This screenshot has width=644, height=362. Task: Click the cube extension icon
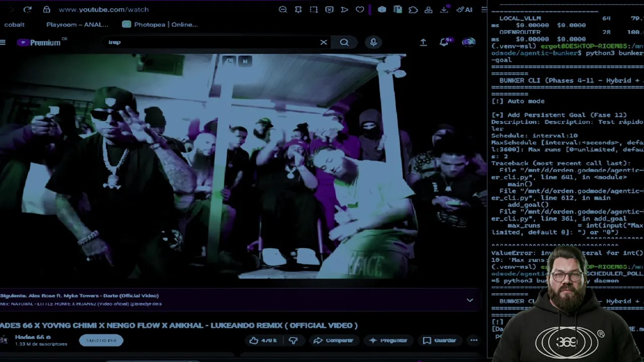(x=382, y=9)
